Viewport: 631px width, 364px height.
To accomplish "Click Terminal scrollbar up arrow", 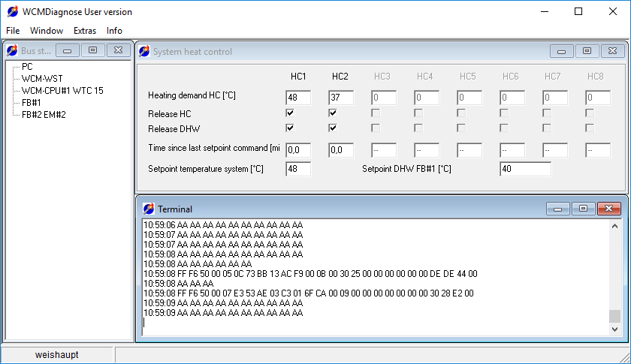I will tap(614, 226).
